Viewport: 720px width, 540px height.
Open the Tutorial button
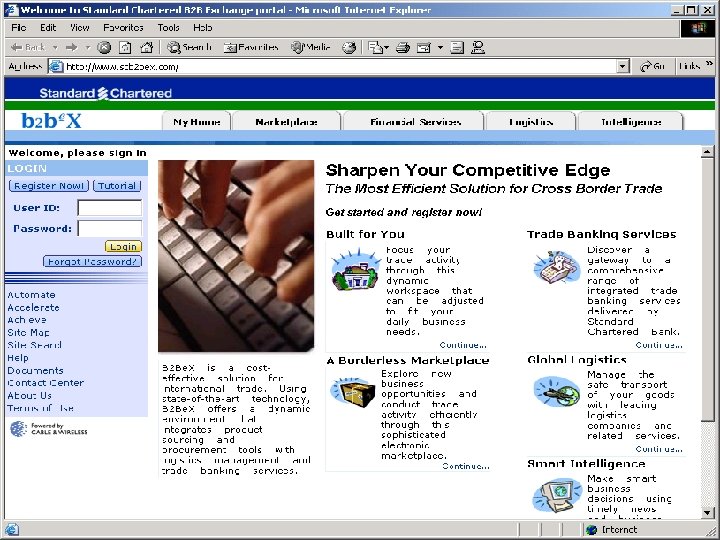[117, 186]
